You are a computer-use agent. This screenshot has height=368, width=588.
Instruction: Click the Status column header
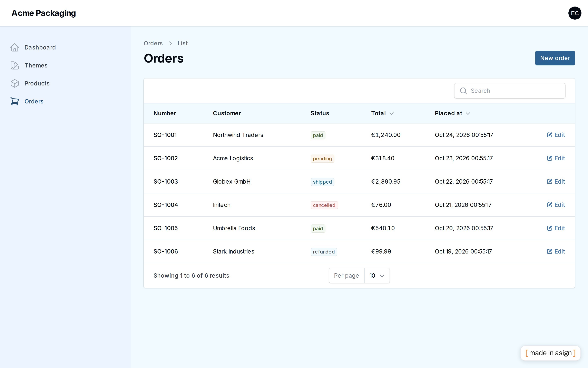click(320, 113)
